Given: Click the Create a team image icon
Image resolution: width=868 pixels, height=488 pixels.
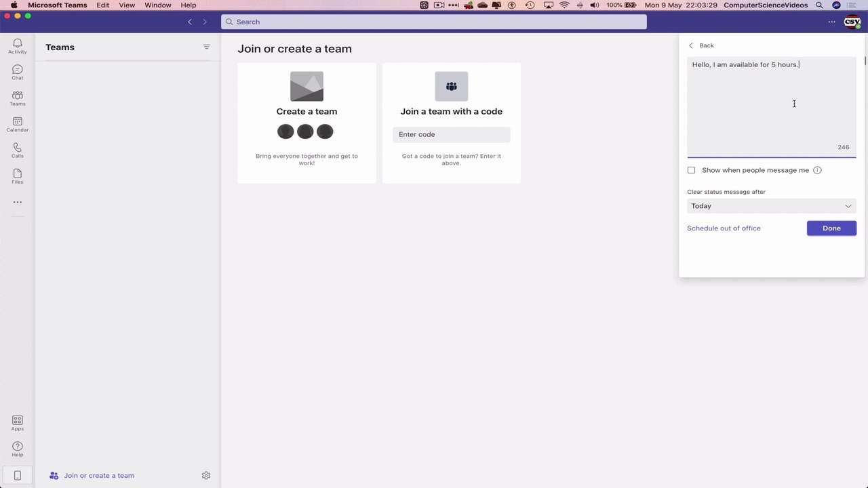Looking at the screenshot, I should point(307,86).
